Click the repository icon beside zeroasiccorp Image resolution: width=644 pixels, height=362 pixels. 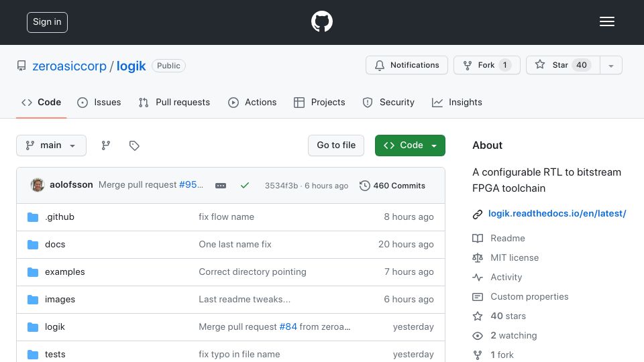tap(21, 66)
